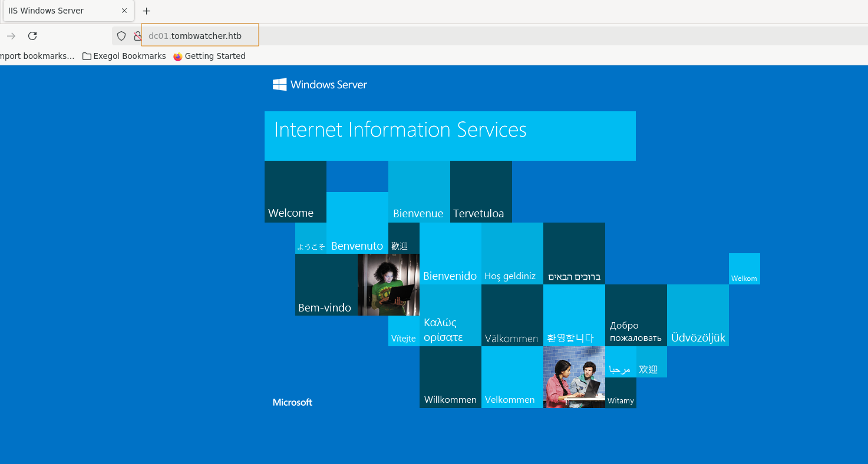This screenshot has height=464, width=868.
Task: Close the IIS Windows Server tab
Action: (x=124, y=11)
